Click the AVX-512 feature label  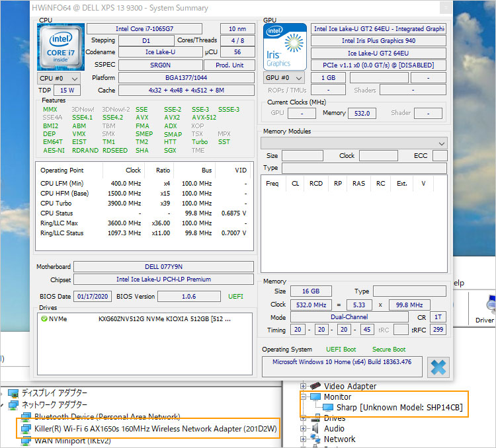click(204, 118)
